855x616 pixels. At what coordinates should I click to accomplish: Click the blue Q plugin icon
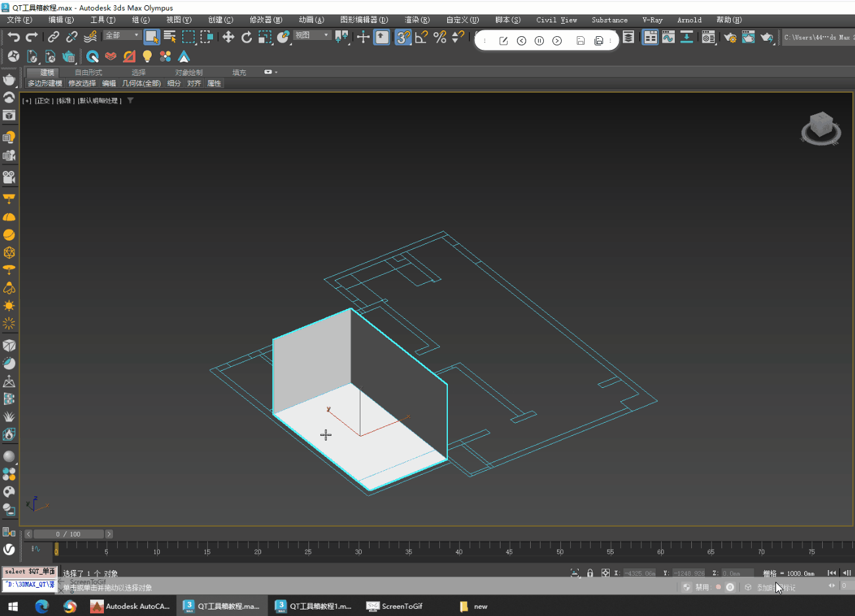click(x=92, y=57)
